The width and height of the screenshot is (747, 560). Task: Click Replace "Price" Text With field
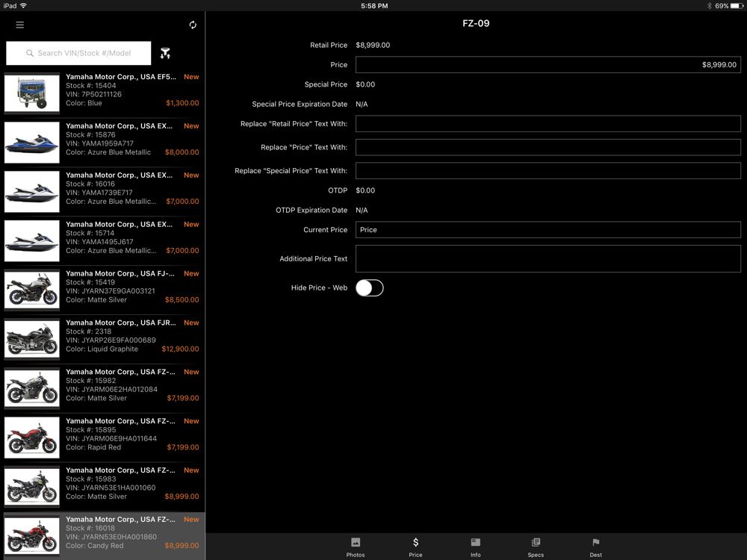pyautogui.click(x=548, y=147)
